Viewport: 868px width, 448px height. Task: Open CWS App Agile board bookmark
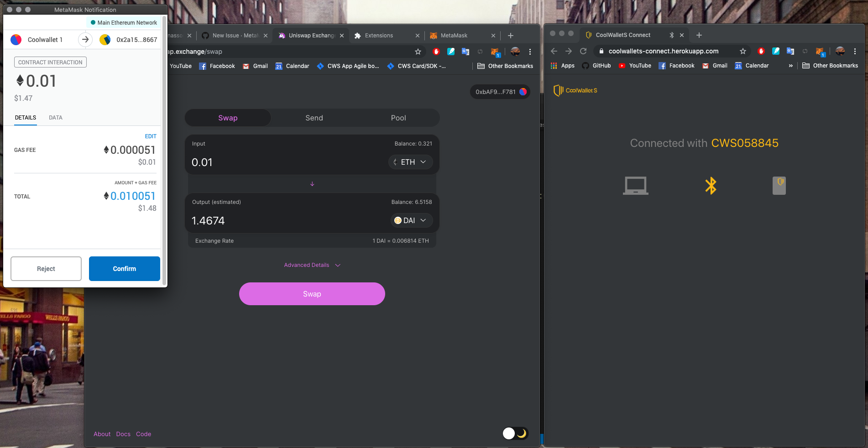348,66
